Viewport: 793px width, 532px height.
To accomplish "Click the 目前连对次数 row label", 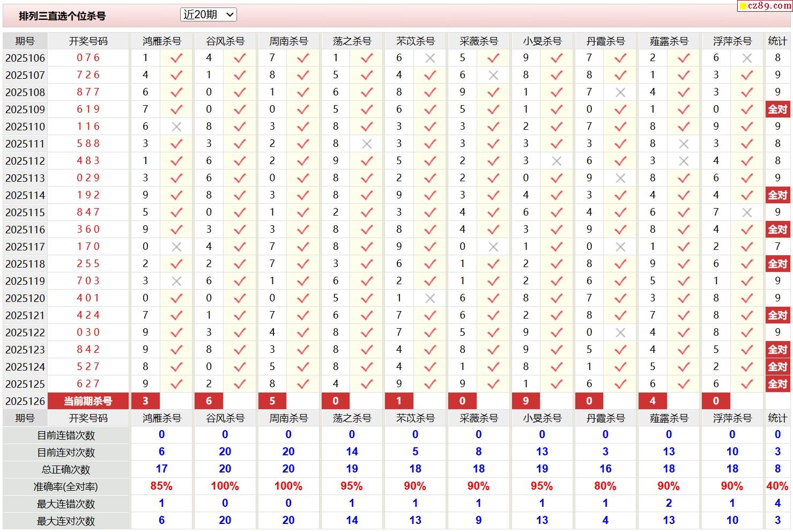I will pyautogui.click(x=66, y=453).
